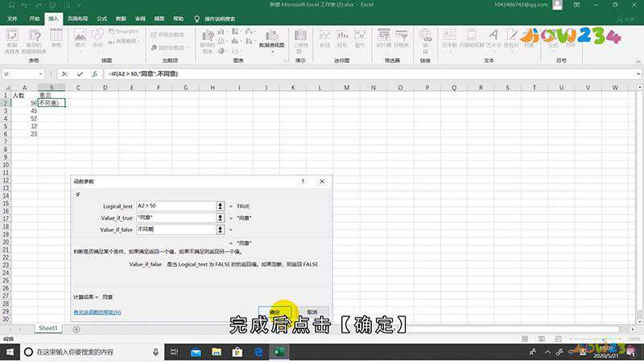Click collapse-dialog button beside Value_if_true
The width and height of the screenshot is (644, 362).
[x=220, y=217]
